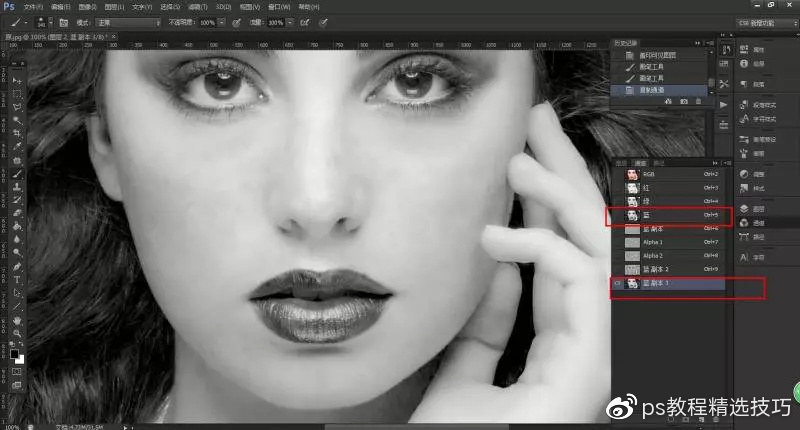Open the opacity 100% dropdown arrow
Screen dimensions: 800x430
(x=223, y=21)
